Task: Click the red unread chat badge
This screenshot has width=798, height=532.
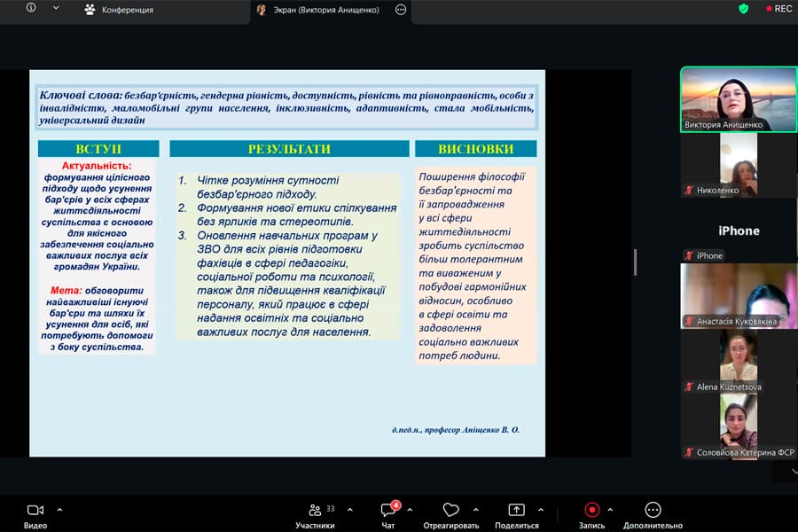Action: [x=396, y=505]
